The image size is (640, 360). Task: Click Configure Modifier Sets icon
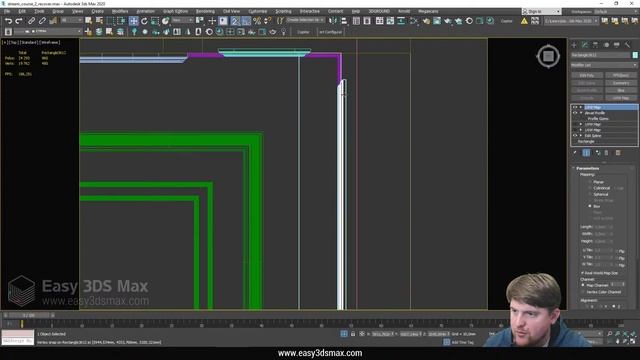(618, 153)
